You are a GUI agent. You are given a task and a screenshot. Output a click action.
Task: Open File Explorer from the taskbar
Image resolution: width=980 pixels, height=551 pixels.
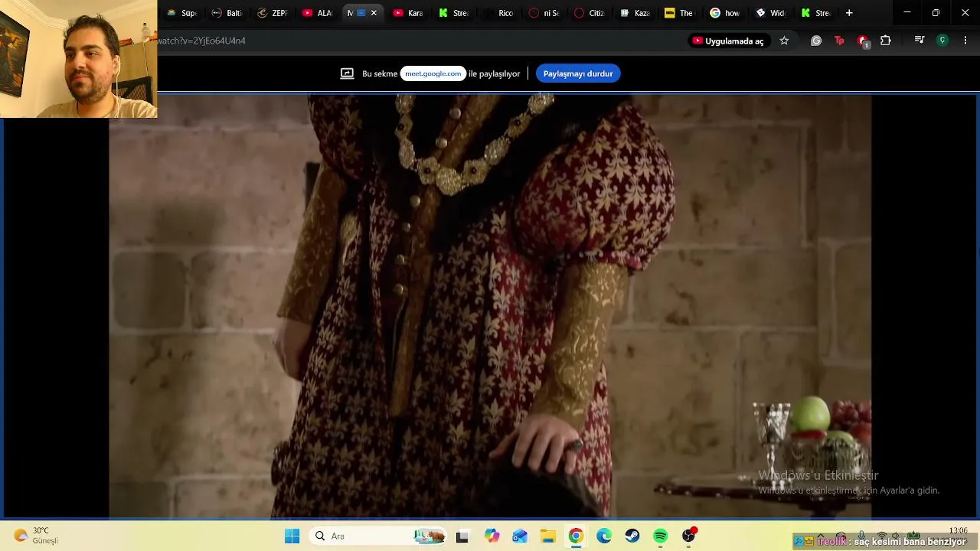tap(548, 536)
